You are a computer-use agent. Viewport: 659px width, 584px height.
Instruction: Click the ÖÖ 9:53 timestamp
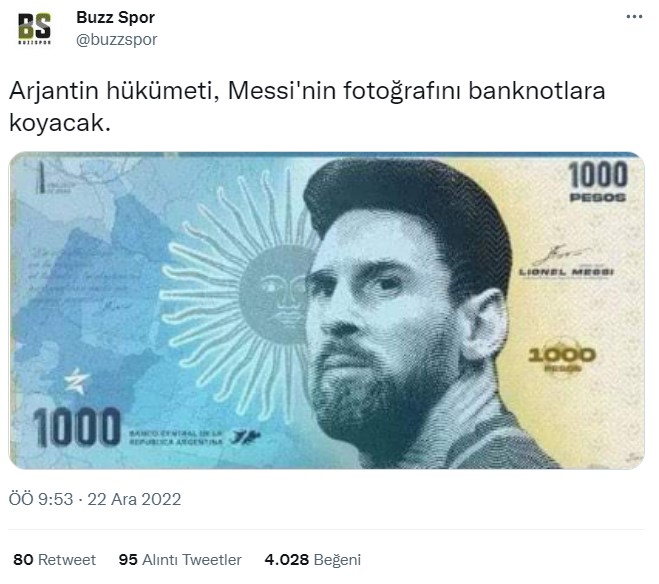tap(41, 500)
